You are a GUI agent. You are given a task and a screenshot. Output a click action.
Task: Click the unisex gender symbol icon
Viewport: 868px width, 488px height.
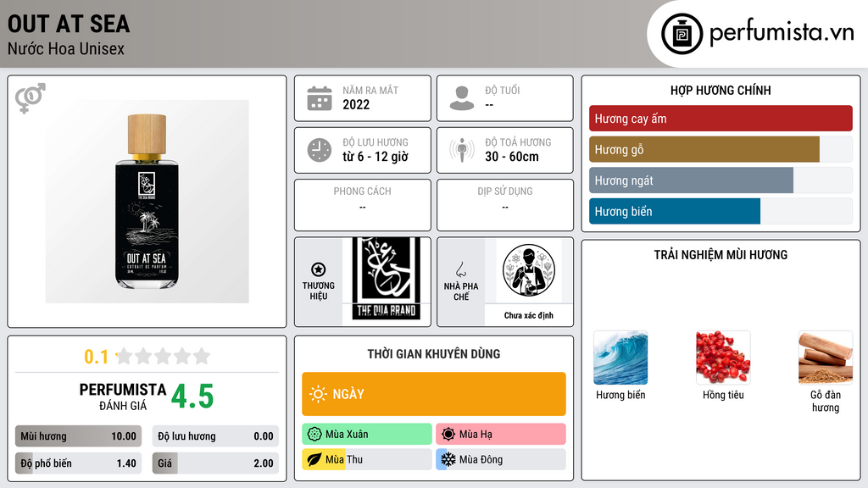click(31, 98)
